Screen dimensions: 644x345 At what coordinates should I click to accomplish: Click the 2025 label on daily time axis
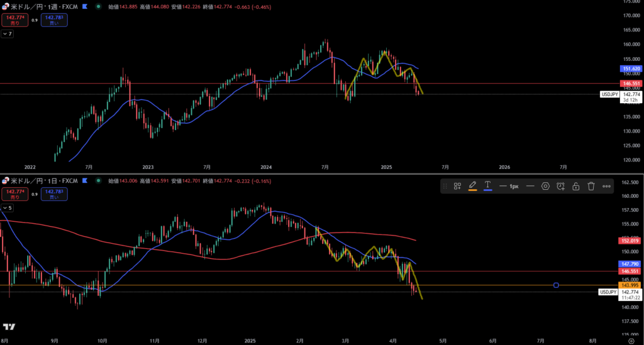click(x=250, y=341)
